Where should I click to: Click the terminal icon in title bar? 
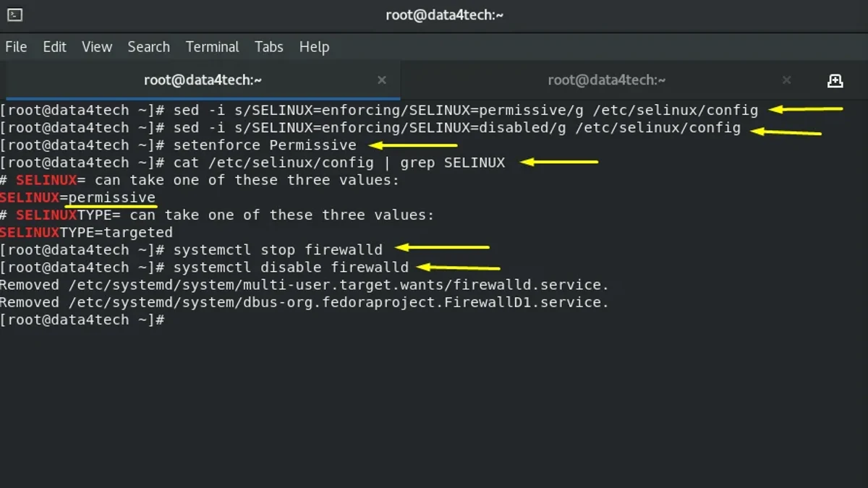click(x=14, y=14)
